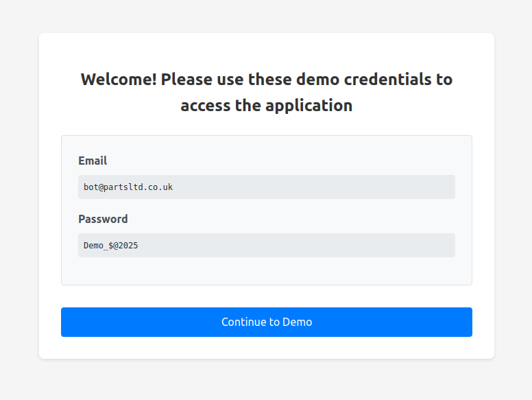The width and height of the screenshot is (532, 400).
Task: Click the Email label
Action: coord(93,161)
